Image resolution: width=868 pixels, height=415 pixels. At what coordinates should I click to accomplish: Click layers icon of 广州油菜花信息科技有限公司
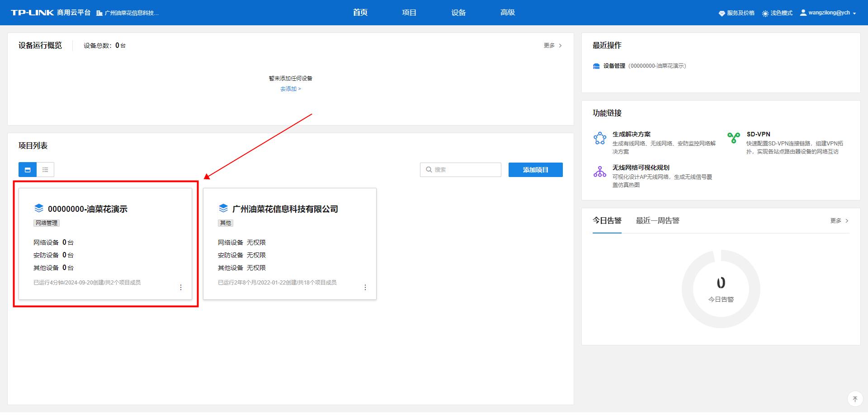coord(223,208)
